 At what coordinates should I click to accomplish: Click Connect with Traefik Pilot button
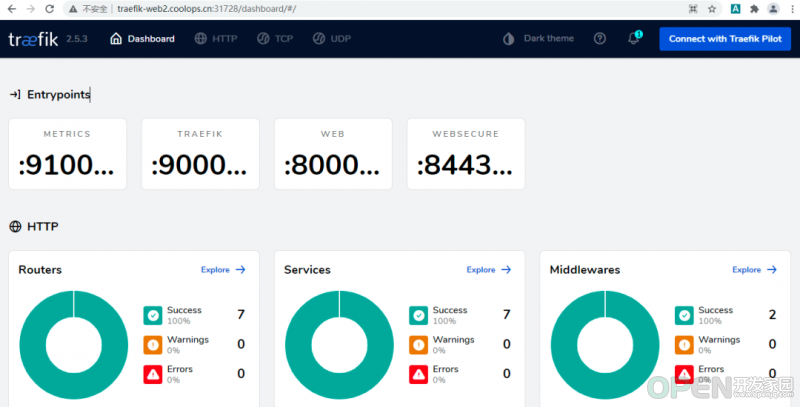click(725, 39)
